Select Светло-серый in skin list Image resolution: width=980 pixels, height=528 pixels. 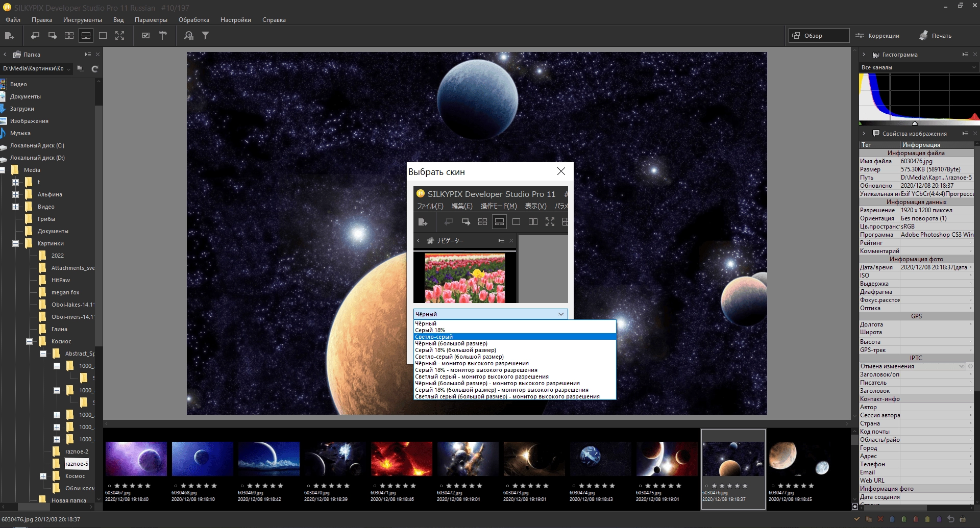[x=514, y=337]
